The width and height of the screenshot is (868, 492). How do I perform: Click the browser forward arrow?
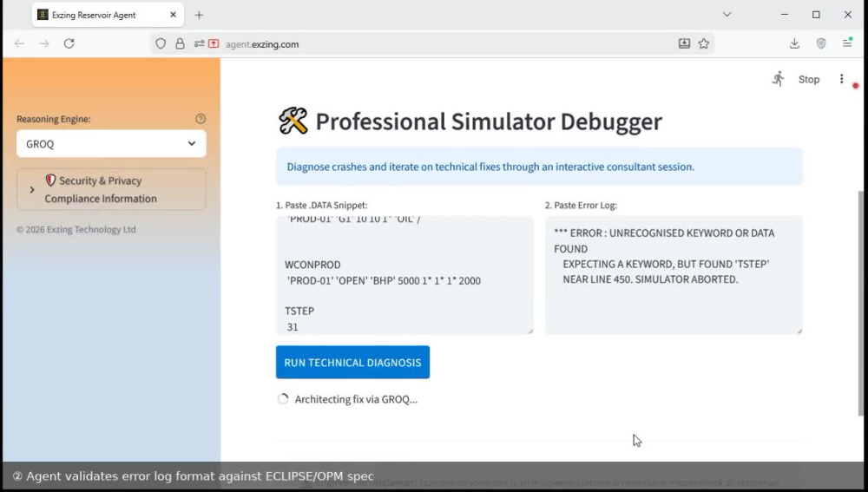(44, 43)
